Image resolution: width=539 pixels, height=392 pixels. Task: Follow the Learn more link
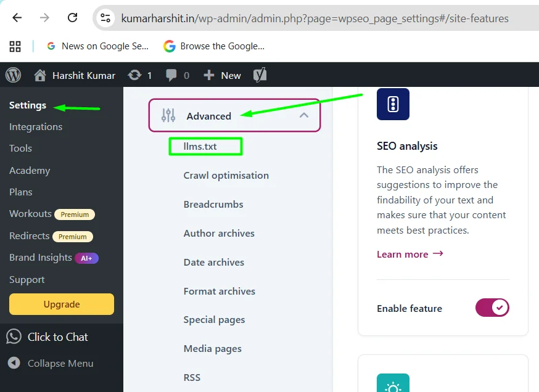click(409, 254)
